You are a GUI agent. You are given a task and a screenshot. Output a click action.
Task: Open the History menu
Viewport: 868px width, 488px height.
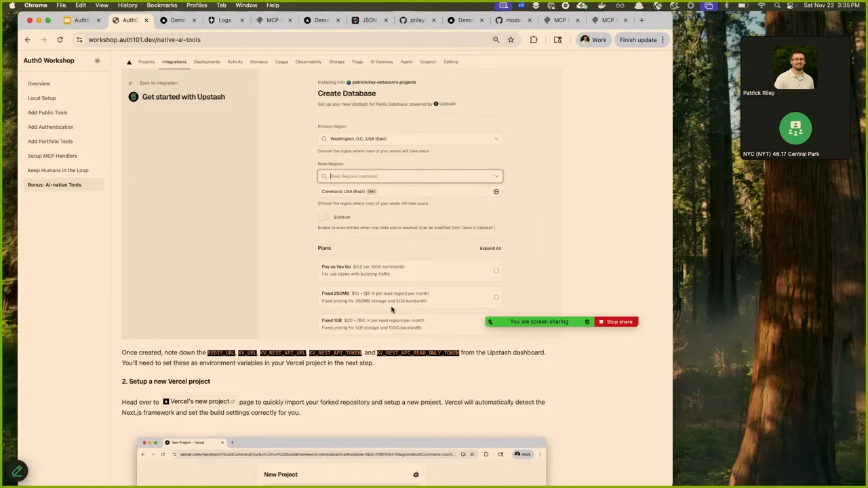127,5
